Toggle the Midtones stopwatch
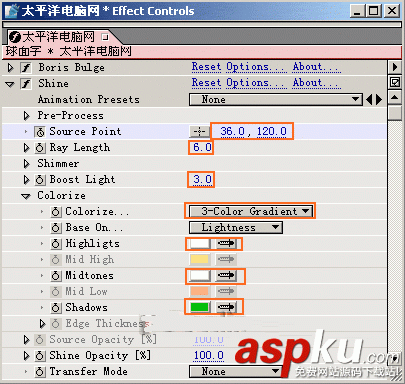Image resolution: width=405 pixels, height=384 pixels. tap(56, 276)
